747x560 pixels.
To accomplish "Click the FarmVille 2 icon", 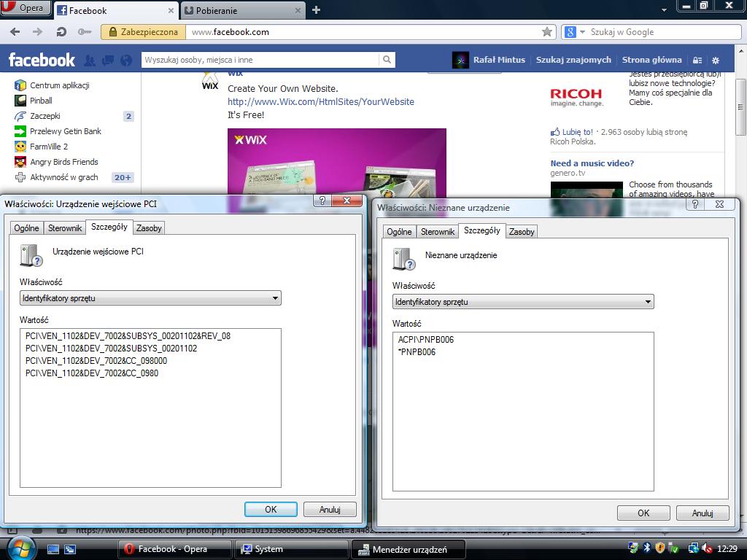I will (20, 146).
